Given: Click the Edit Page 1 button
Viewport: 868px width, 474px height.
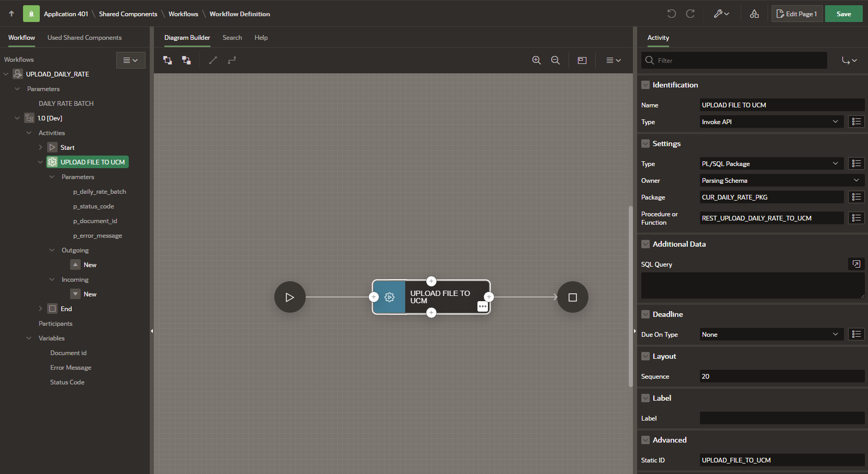Looking at the screenshot, I should click(797, 14).
